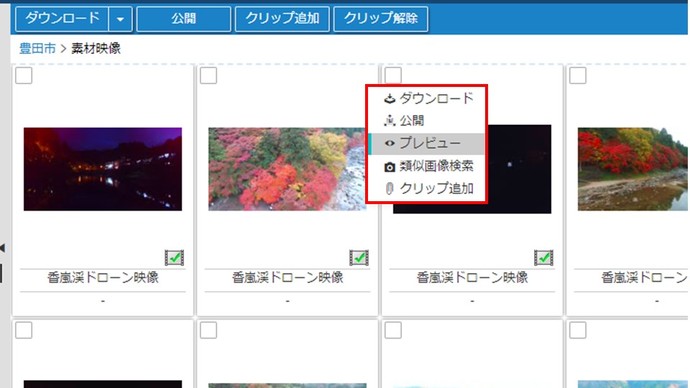Collapse the left side panel with the arrow
Image resolution: width=690 pixels, height=388 pixels.
click(3, 248)
